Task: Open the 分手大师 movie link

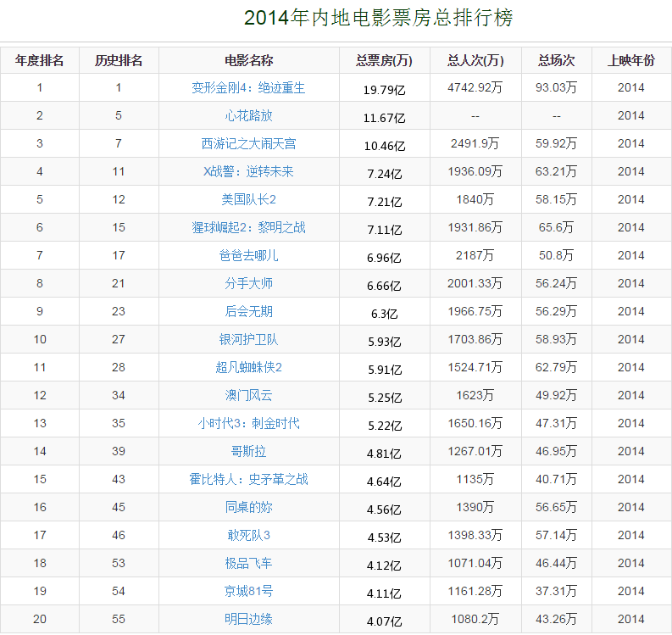Action: click(248, 283)
